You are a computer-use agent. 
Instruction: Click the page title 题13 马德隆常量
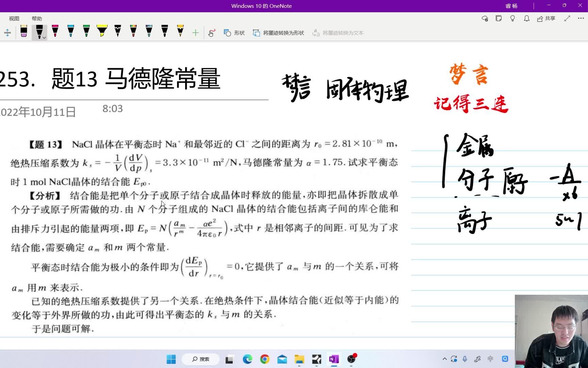click(136, 79)
